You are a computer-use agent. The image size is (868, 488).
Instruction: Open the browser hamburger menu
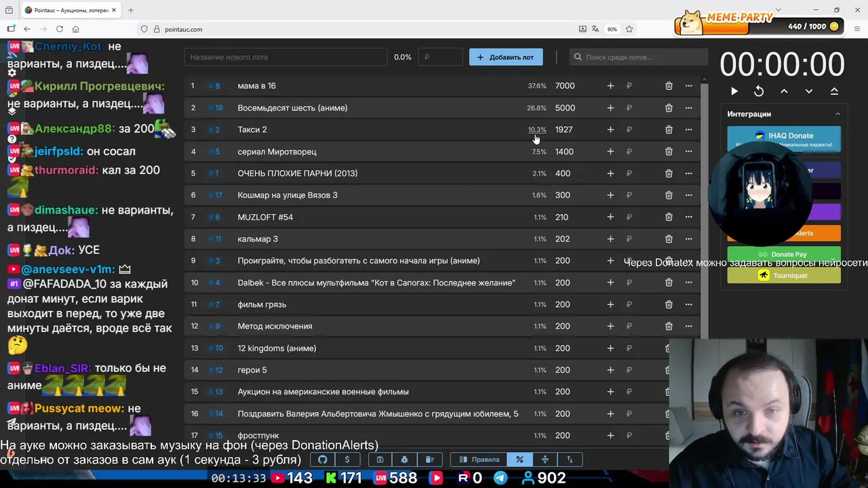click(858, 29)
